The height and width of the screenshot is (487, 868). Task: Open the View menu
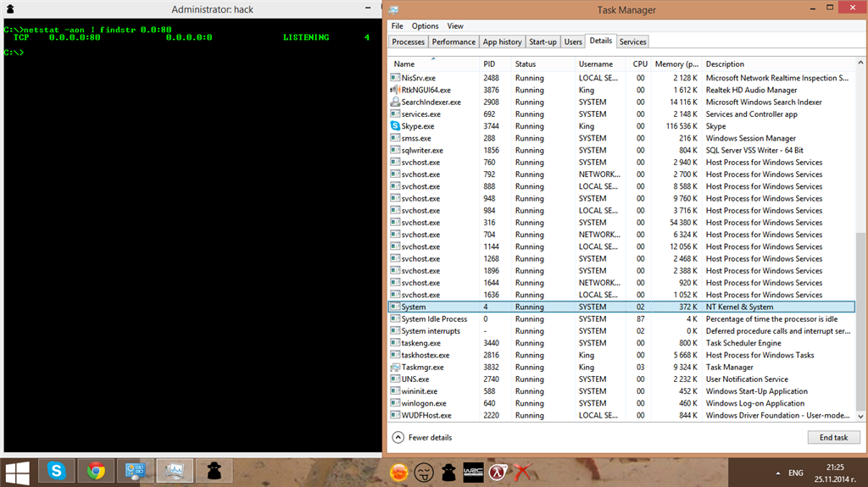click(455, 26)
